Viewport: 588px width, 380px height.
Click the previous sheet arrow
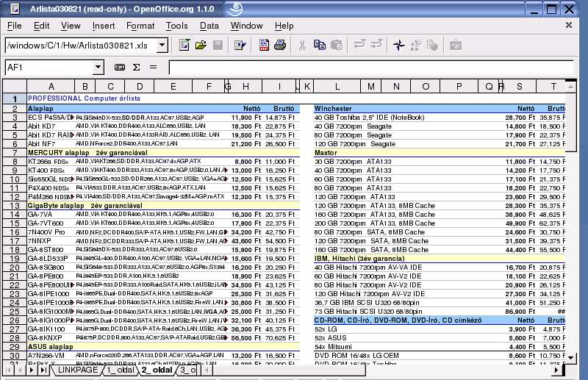(20, 370)
